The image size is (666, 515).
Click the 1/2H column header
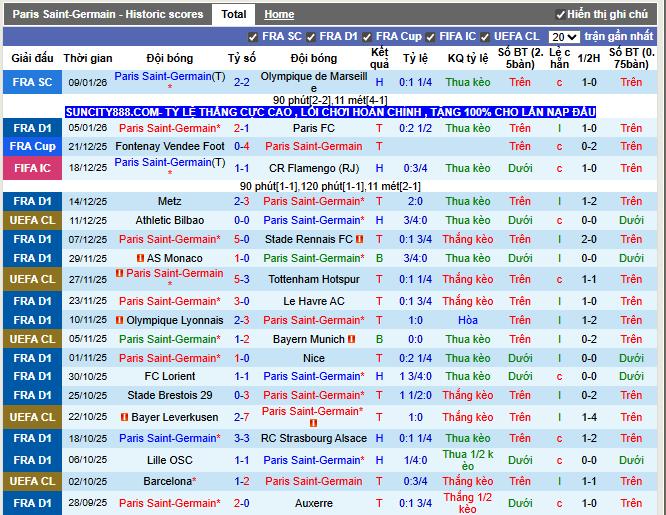pos(589,58)
